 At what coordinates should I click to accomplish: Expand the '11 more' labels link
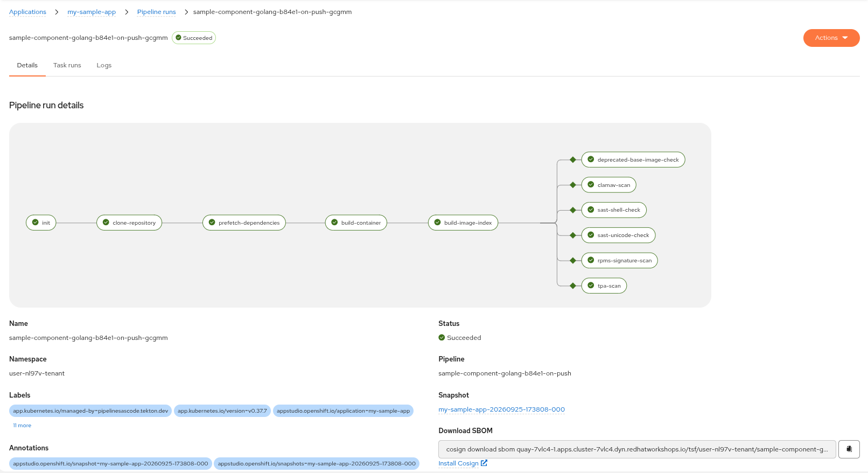[22, 426]
